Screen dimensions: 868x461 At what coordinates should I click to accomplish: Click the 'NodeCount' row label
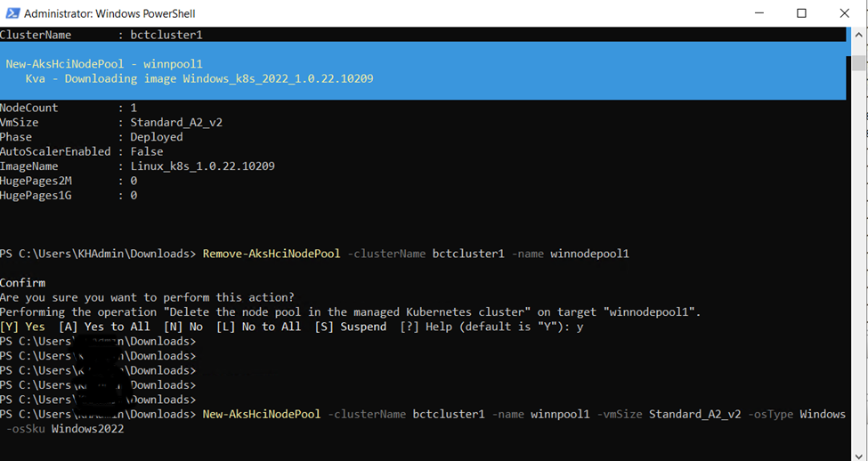tap(28, 108)
